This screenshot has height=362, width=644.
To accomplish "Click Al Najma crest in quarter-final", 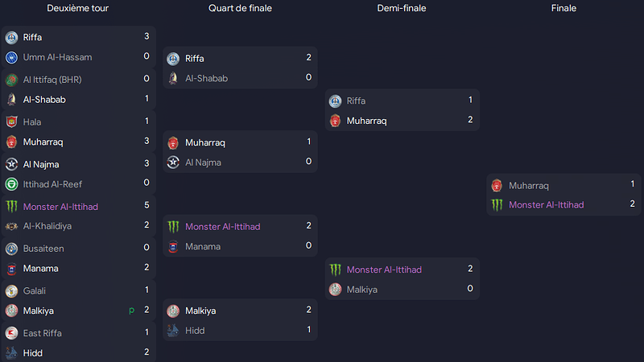I will click(173, 162).
